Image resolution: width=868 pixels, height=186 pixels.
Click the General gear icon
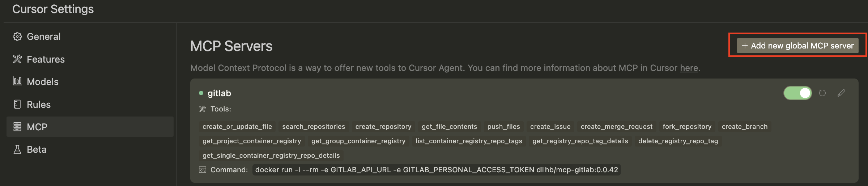tap(17, 37)
